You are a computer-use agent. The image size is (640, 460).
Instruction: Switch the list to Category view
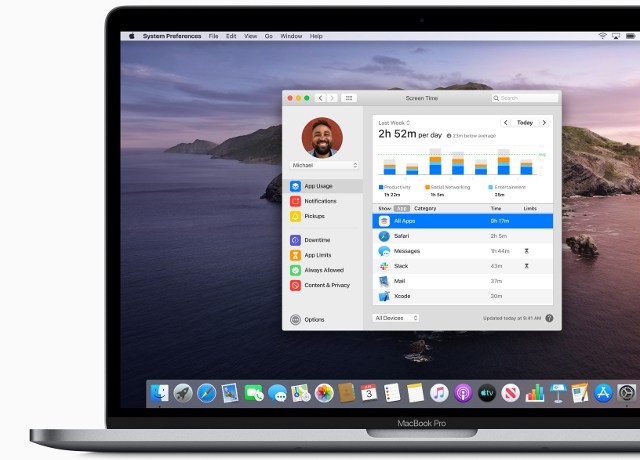pyautogui.click(x=425, y=208)
